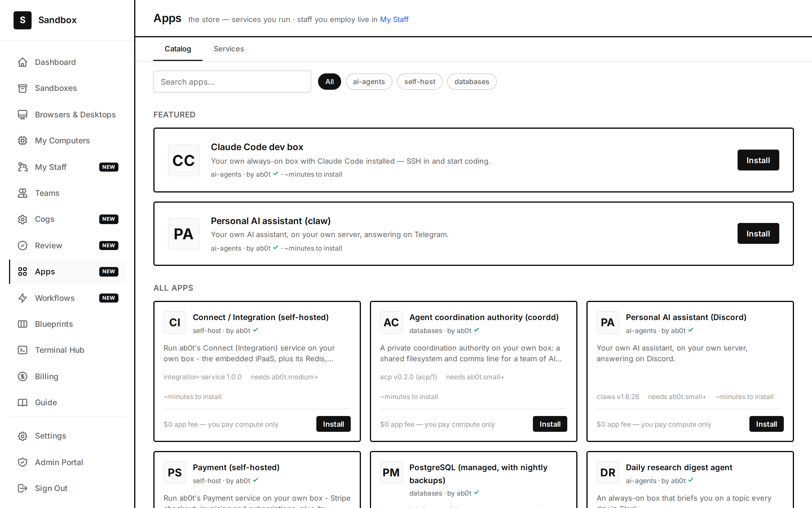
Task: Click the Cogs gear icon
Action: coord(23,219)
